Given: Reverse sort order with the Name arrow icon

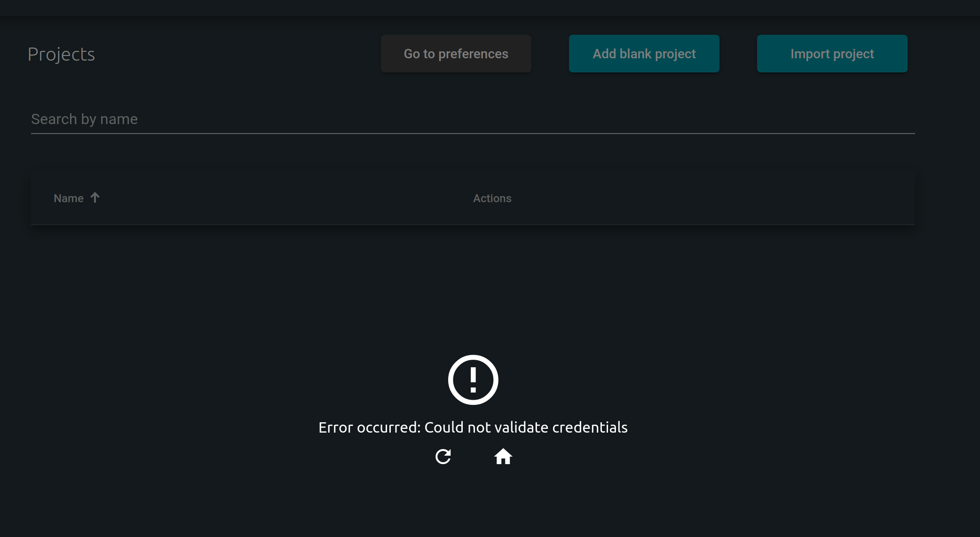Looking at the screenshot, I should pyautogui.click(x=95, y=198).
